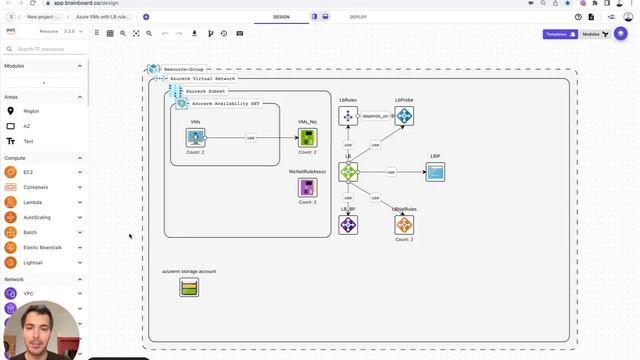Switch to the split design view toggle

pos(314,17)
